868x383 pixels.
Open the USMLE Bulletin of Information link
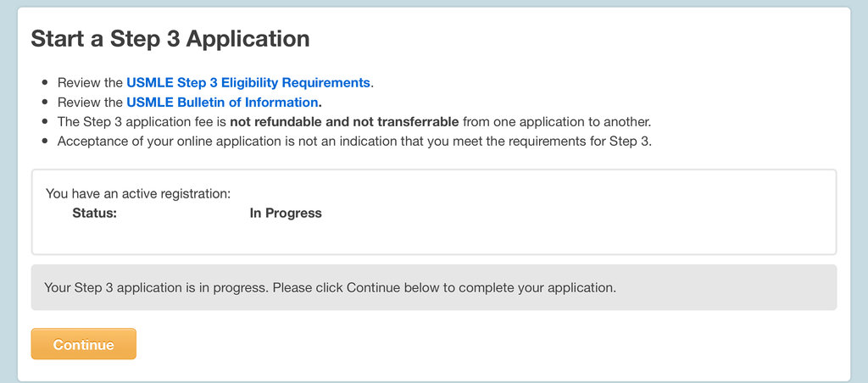pyautogui.click(x=224, y=103)
